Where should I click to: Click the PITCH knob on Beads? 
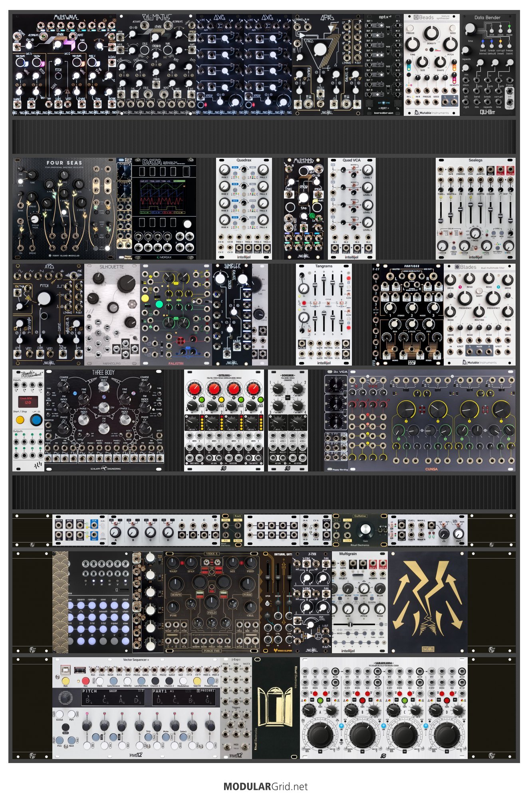450,44
